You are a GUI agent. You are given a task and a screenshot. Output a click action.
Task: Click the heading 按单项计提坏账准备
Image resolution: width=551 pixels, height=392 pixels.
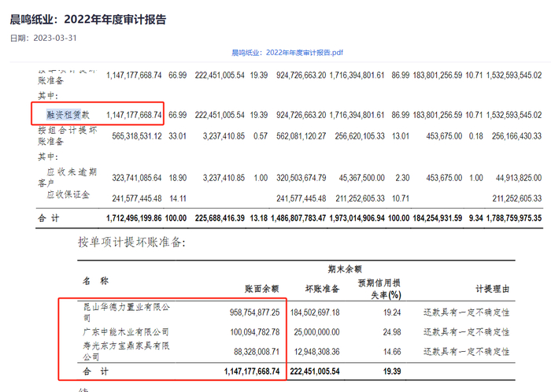131,242
